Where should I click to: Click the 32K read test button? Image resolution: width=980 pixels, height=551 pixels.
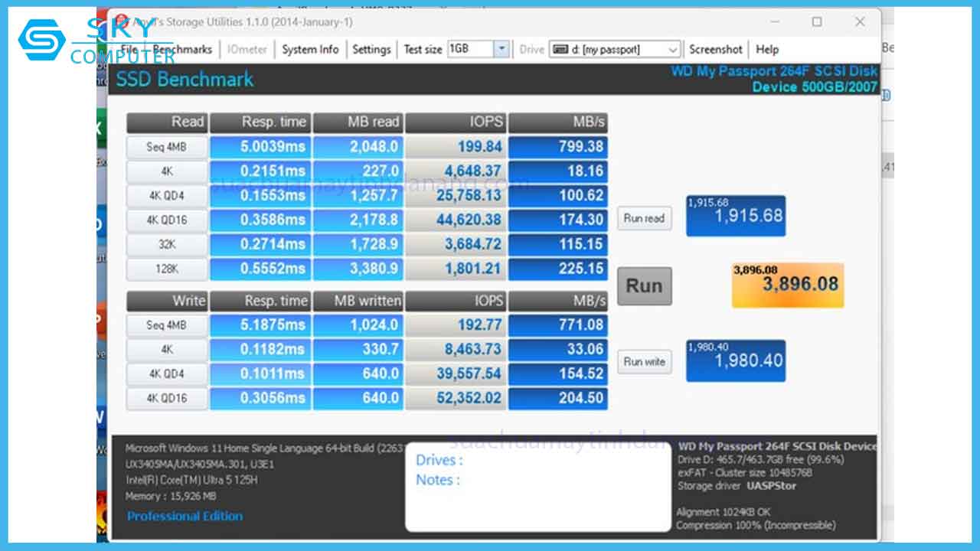tap(167, 244)
